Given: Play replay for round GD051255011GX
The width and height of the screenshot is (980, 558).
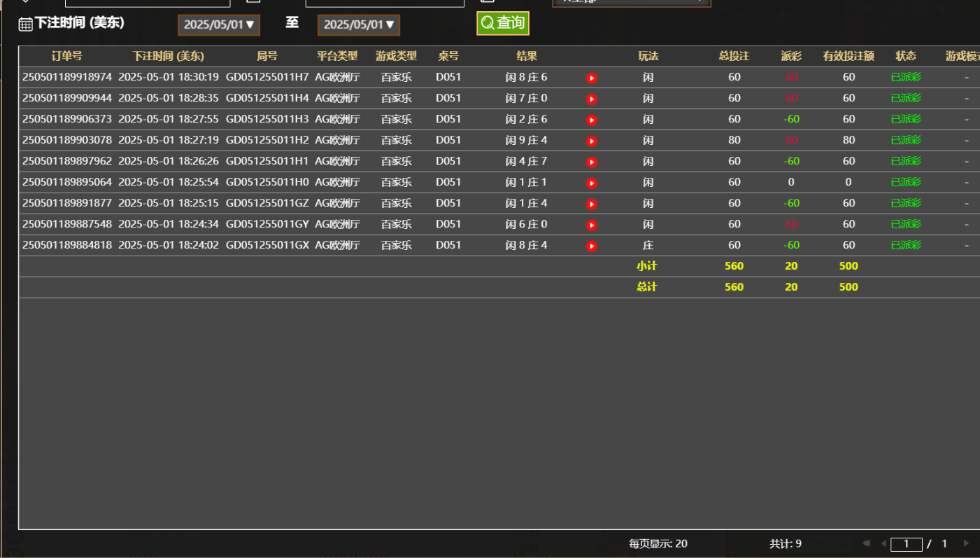Looking at the screenshot, I should (x=592, y=246).
